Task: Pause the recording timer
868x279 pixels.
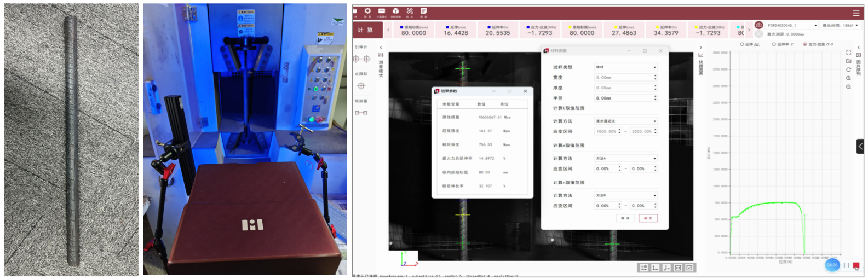Action: click(846, 265)
